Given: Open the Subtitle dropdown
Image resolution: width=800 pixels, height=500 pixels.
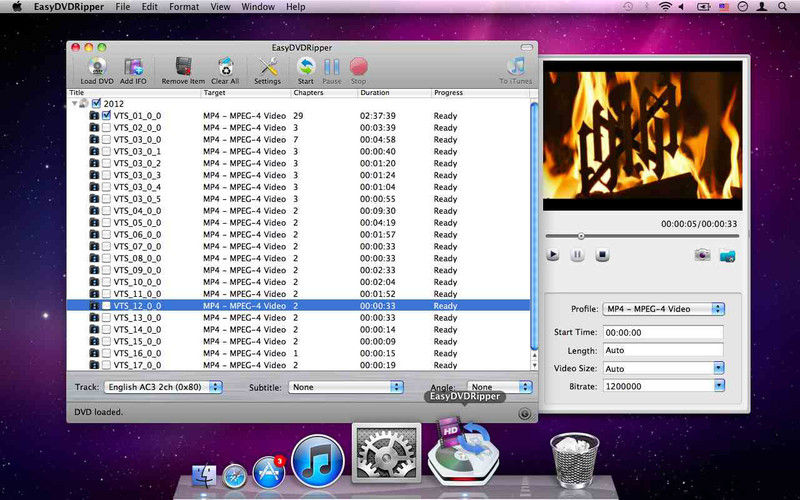Looking at the screenshot, I should point(346,387).
